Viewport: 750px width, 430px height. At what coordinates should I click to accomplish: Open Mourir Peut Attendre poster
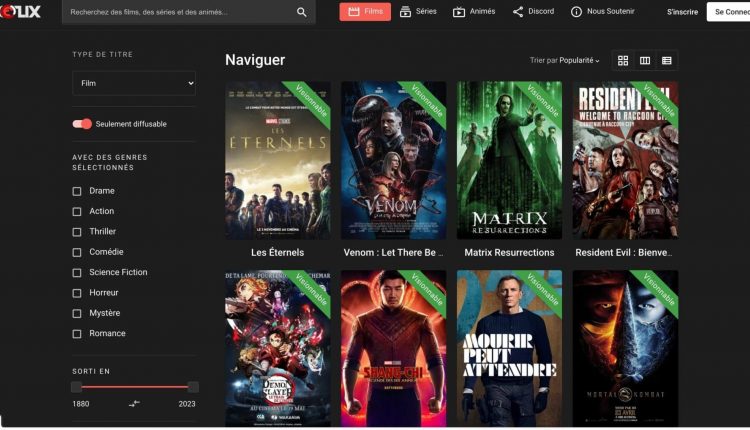point(509,348)
